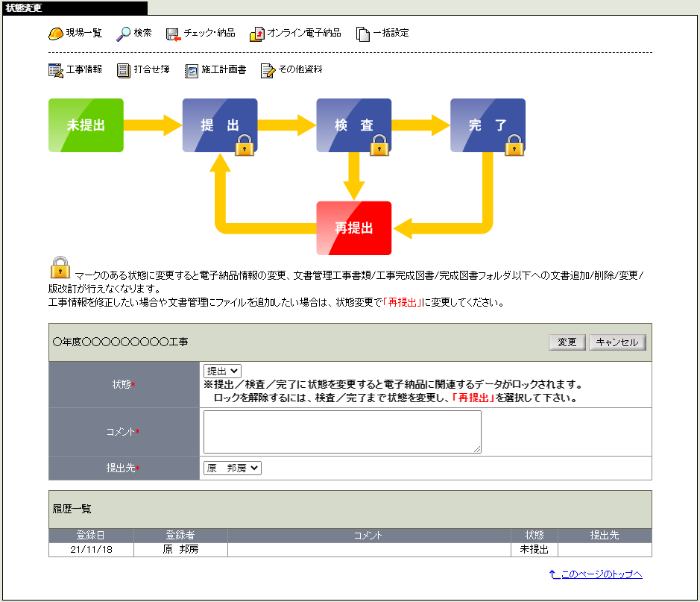Click the 施工計画書 icon
The height and width of the screenshot is (602, 700).
(x=192, y=71)
